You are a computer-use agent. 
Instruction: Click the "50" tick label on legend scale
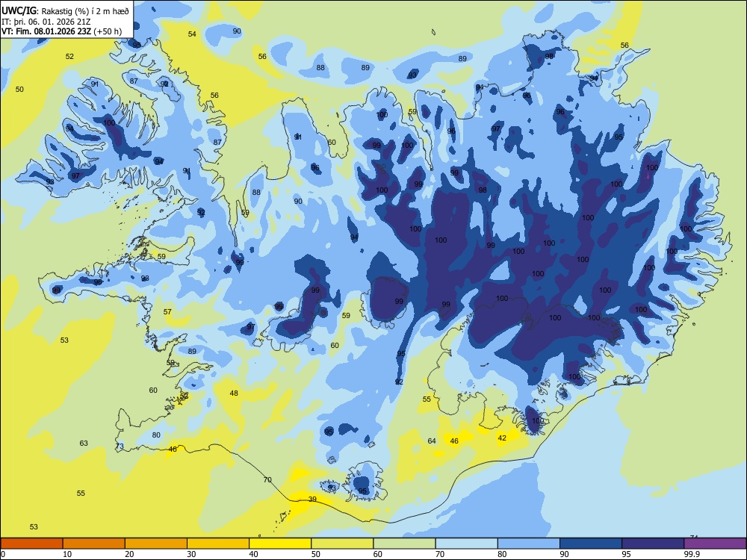pos(315,554)
